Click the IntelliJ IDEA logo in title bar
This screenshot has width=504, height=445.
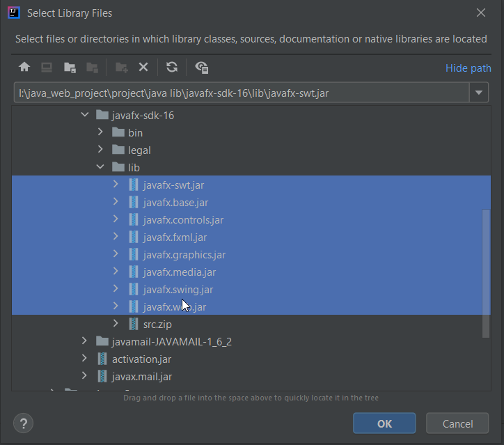14,13
